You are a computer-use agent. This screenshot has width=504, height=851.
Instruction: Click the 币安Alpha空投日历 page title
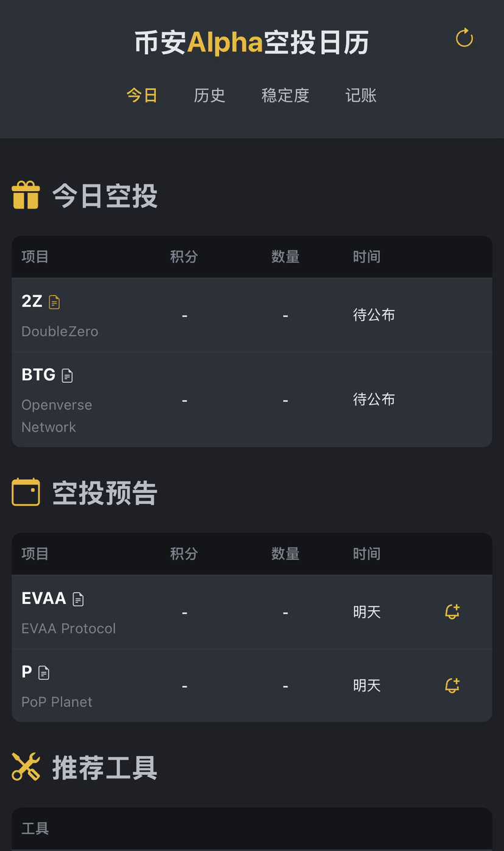point(251,43)
